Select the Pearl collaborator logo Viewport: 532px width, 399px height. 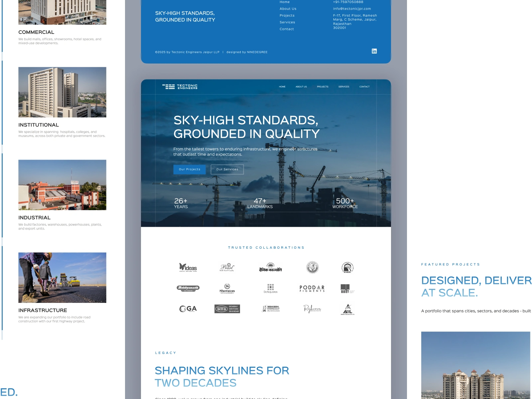227,267
